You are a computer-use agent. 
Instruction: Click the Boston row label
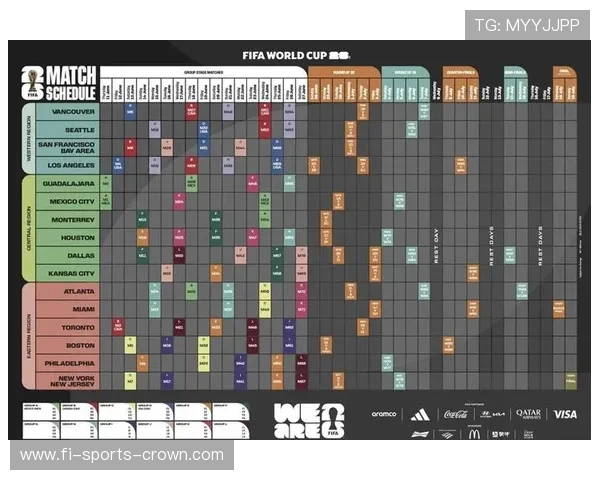coord(68,345)
